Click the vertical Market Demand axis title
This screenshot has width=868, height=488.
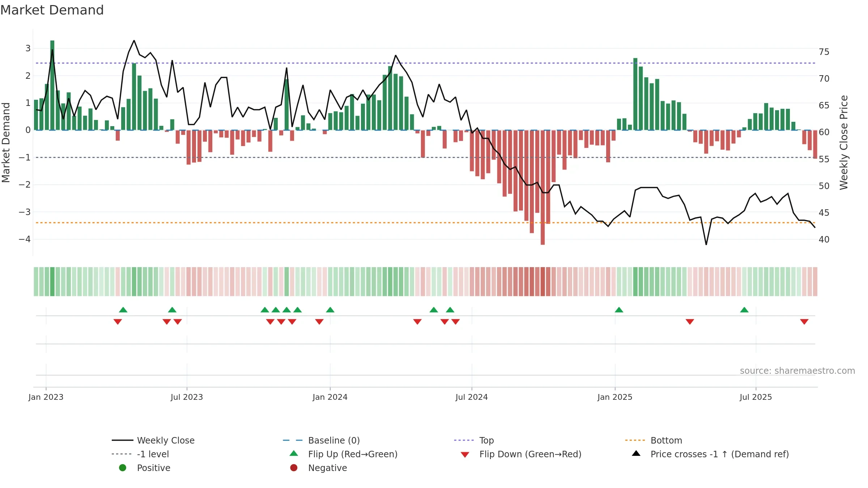[6, 142]
